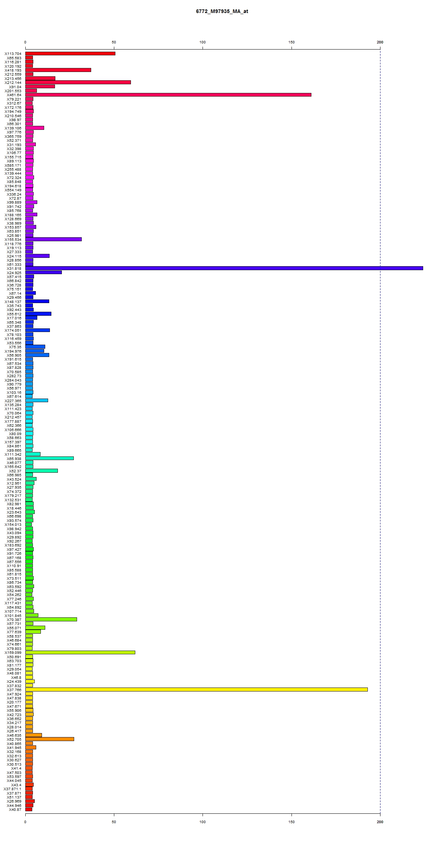Click the X554.149 label
434x868 pixels.
(13, 190)
